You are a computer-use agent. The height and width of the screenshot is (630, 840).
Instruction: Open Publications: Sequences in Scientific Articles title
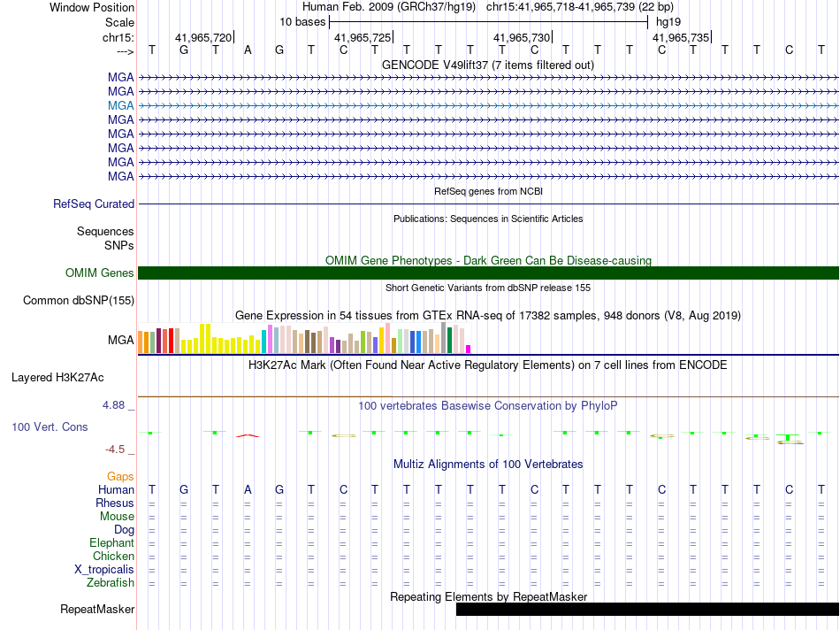point(488,219)
